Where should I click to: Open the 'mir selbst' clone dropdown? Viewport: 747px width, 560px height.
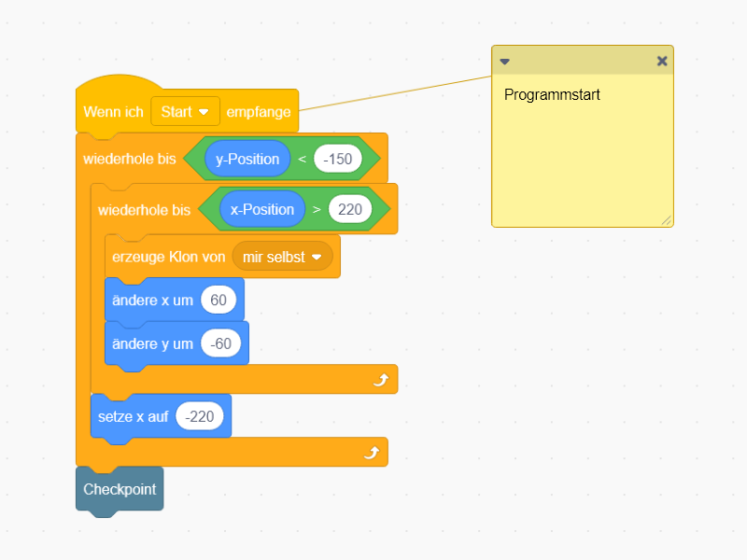[x=282, y=258]
